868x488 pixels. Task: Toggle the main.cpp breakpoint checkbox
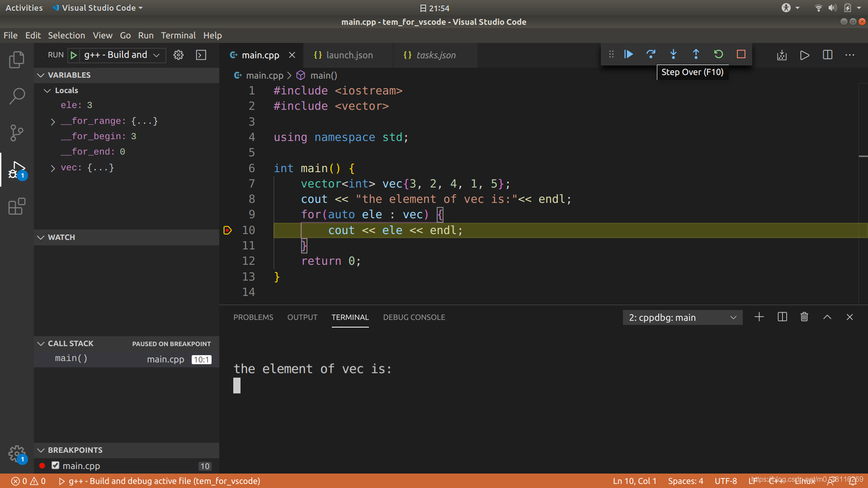click(x=56, y=465)
